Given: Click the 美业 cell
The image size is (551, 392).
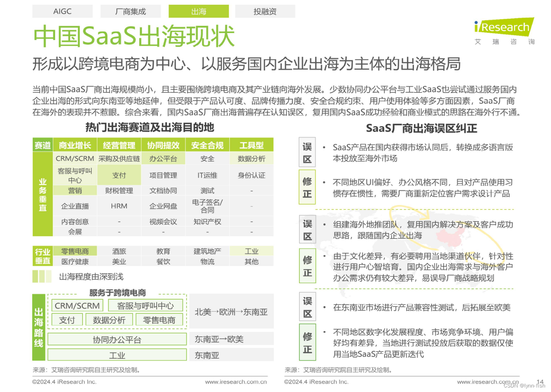Looking at the screenshot, I should point(119,261).
